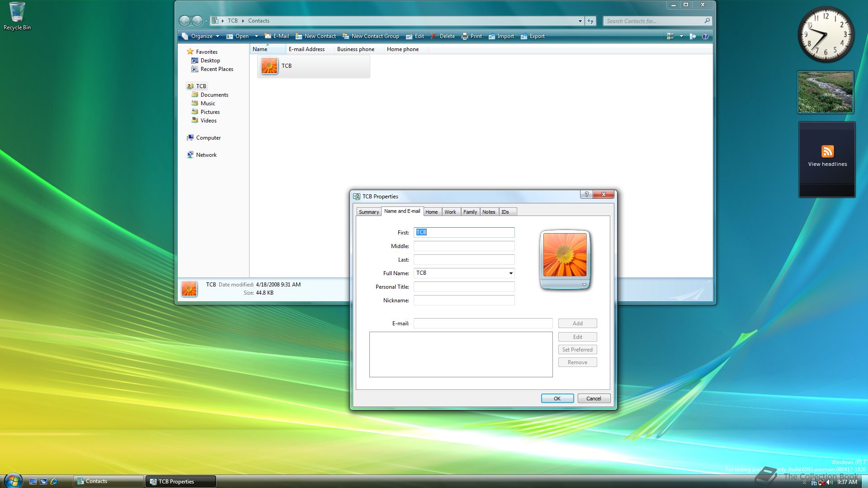
Task: Click the Import toolbar button
Action: coord(501,36)
